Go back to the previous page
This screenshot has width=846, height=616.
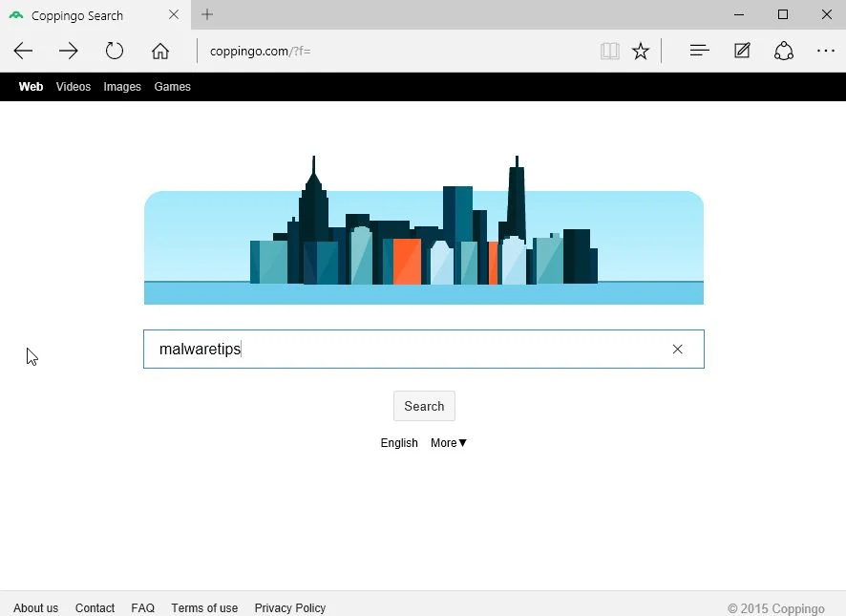click(x=23, y=51)
